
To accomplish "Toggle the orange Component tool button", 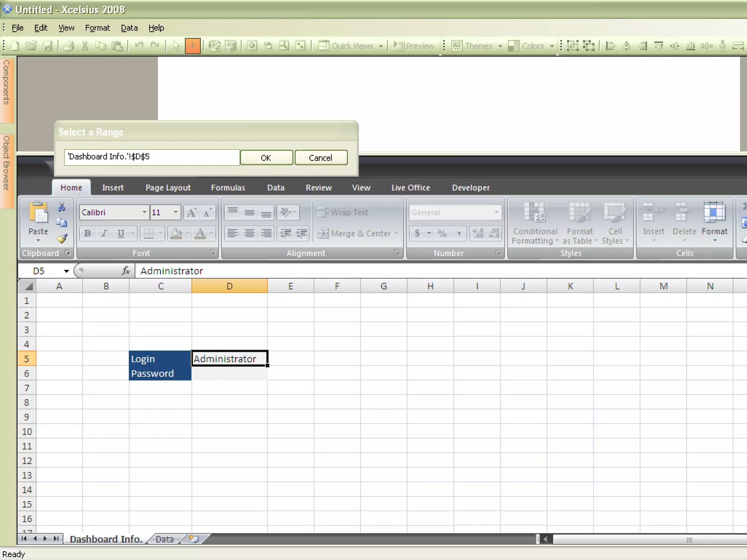I will [x=193, y=46].
